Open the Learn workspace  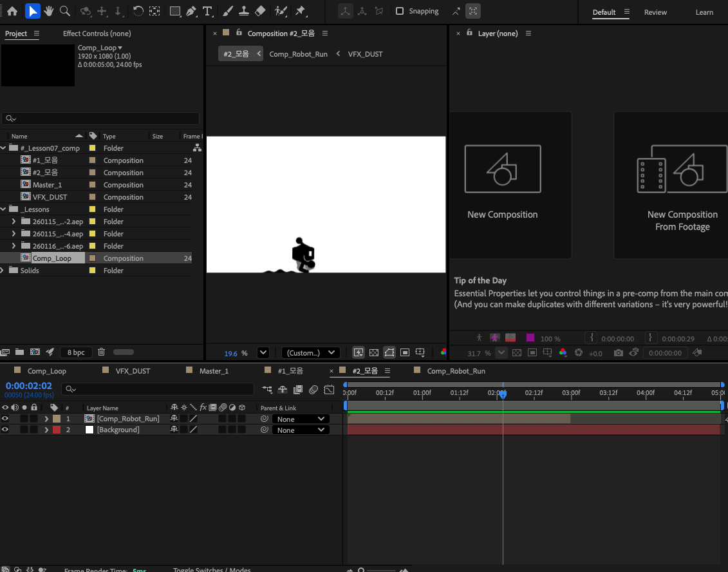pyautogui.click(x=704, y=12)
